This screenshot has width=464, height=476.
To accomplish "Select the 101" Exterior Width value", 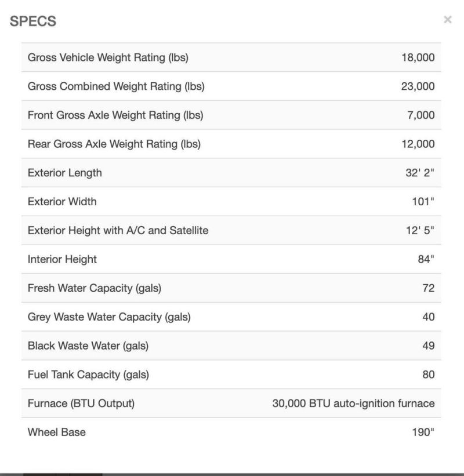I will pos(423,202).
